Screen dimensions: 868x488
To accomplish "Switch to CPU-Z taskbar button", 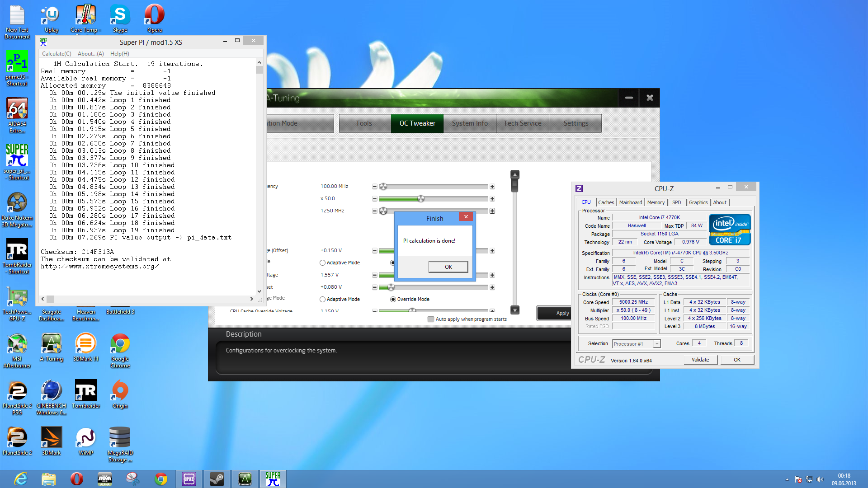I will point(189,479).
